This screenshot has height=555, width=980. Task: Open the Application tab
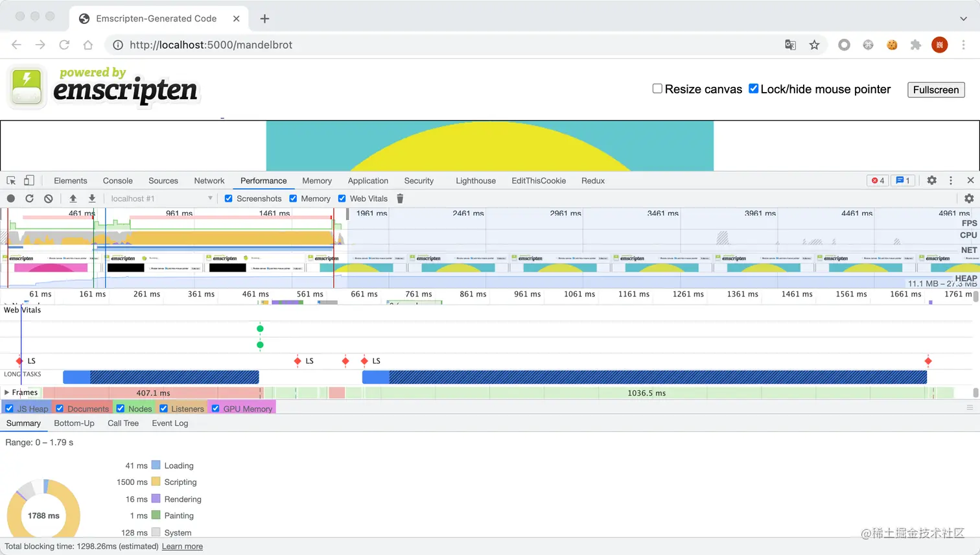click(x=368, y=181)
